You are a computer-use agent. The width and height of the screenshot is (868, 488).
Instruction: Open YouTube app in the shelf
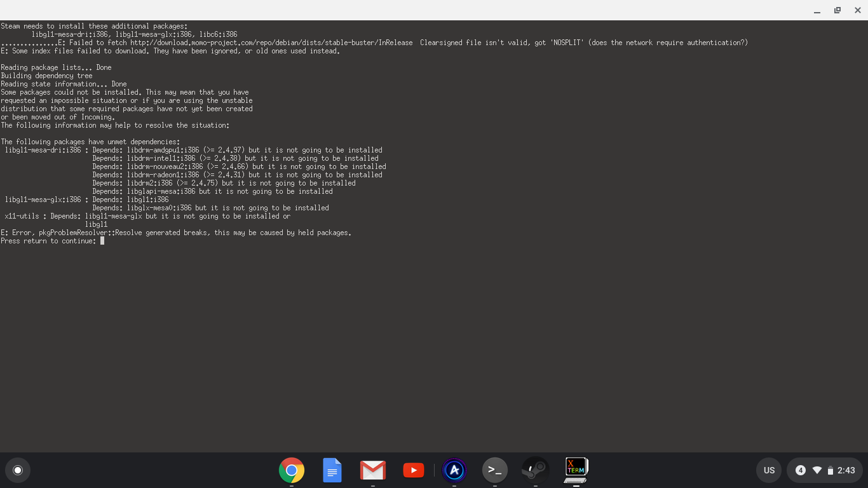tap(414, 470)
